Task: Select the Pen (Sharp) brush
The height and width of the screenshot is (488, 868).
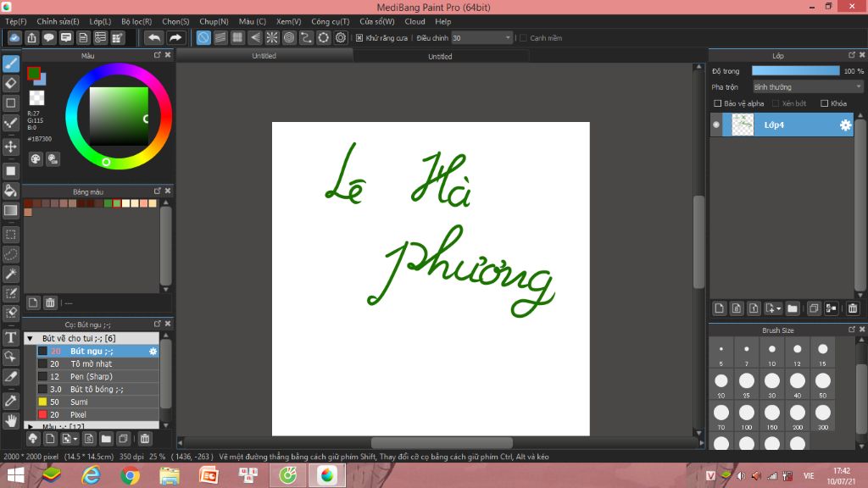Action: 98,376
